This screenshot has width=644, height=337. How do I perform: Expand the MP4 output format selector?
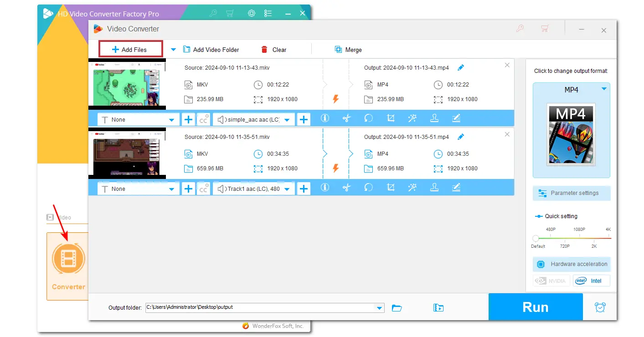pyautogui.click(x=604, y=89)
